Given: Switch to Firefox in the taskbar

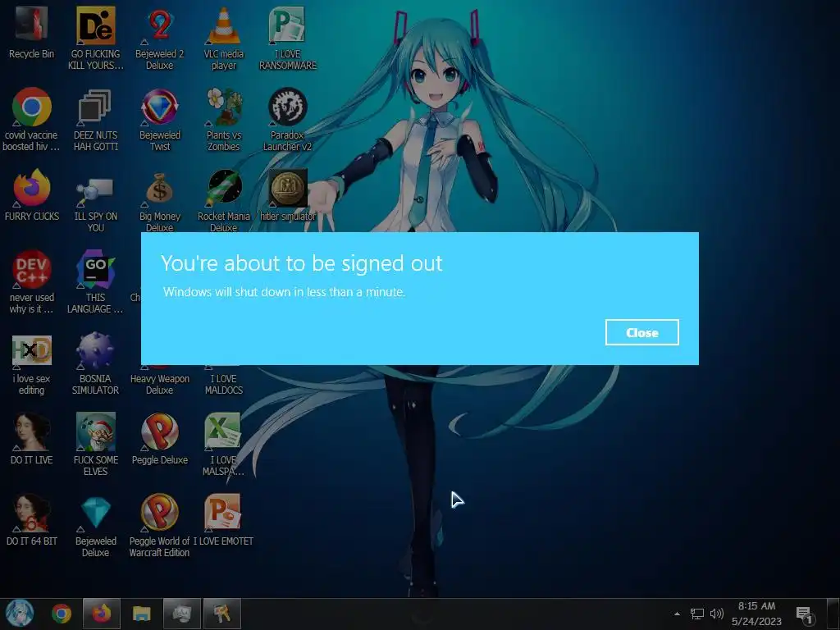Looking at the screenshot, I should click(102, 614).
